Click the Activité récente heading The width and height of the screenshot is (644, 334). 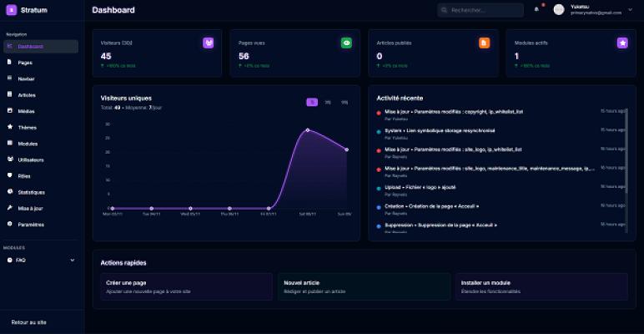tap(400, 99)
